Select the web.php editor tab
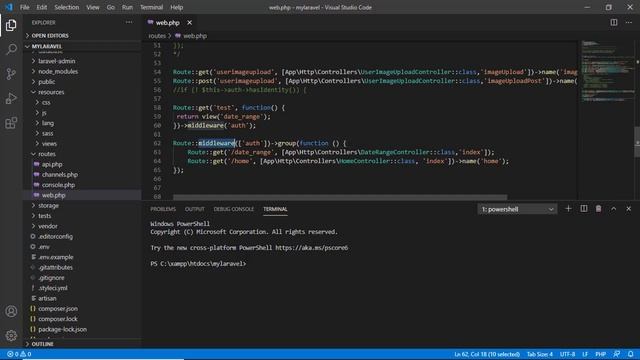The height and width of the screenshot is (360, 640). [168, 23]
